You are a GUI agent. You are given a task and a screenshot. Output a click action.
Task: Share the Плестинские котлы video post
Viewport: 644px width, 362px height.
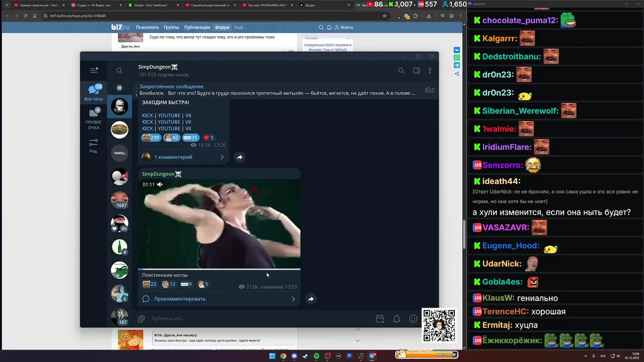[x=311, y=299]
